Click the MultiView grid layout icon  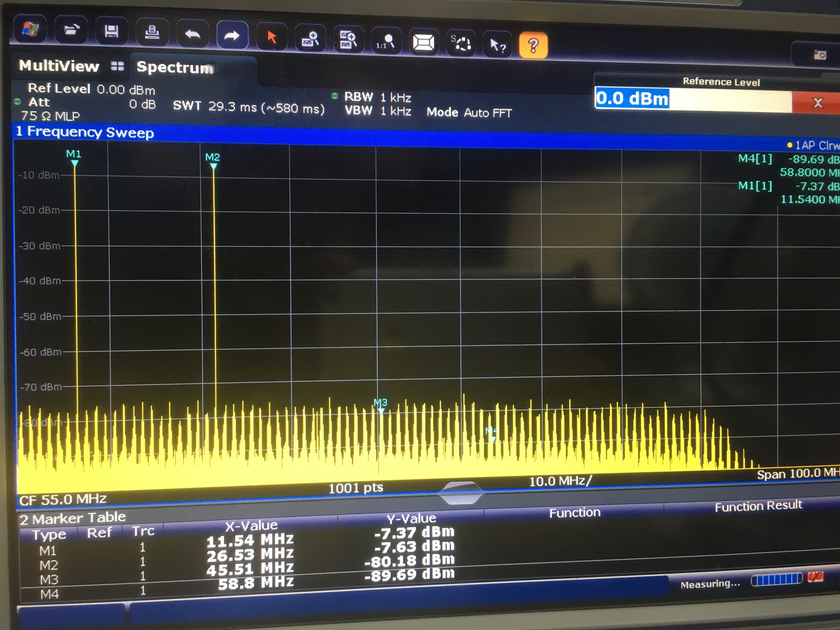(118, 67)
